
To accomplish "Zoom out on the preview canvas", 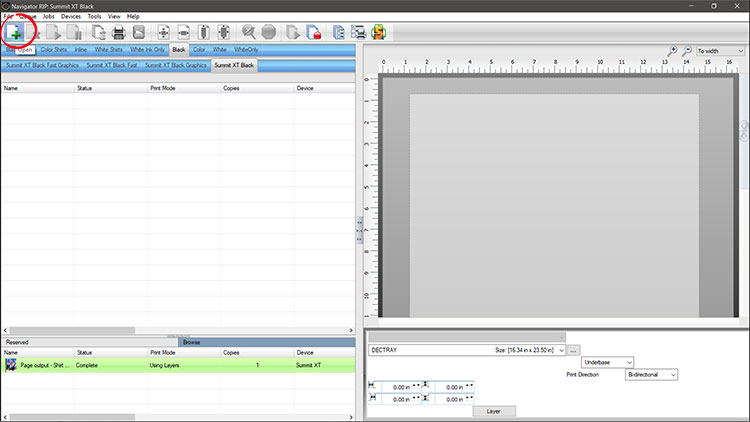I will click(687, 51).
